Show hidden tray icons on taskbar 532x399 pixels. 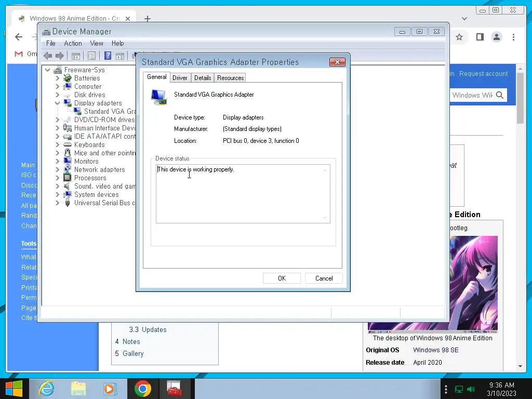pyautogui.click(x=446, y=389)
